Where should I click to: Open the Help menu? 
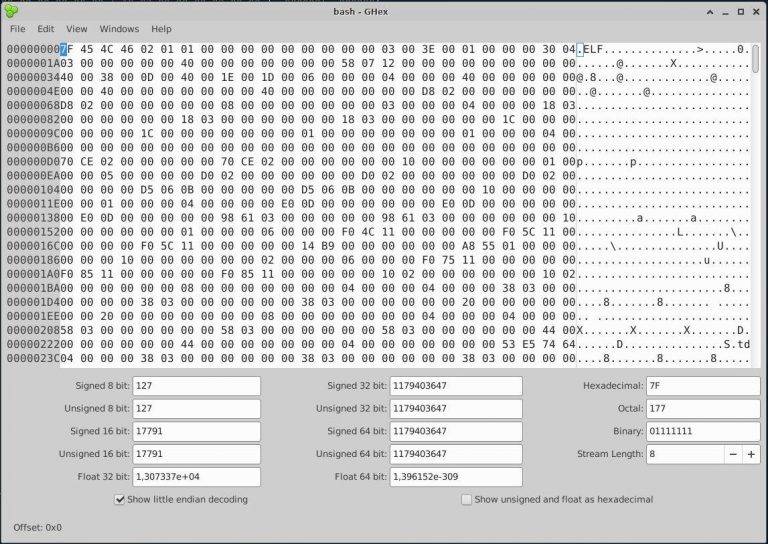(161, 29)
